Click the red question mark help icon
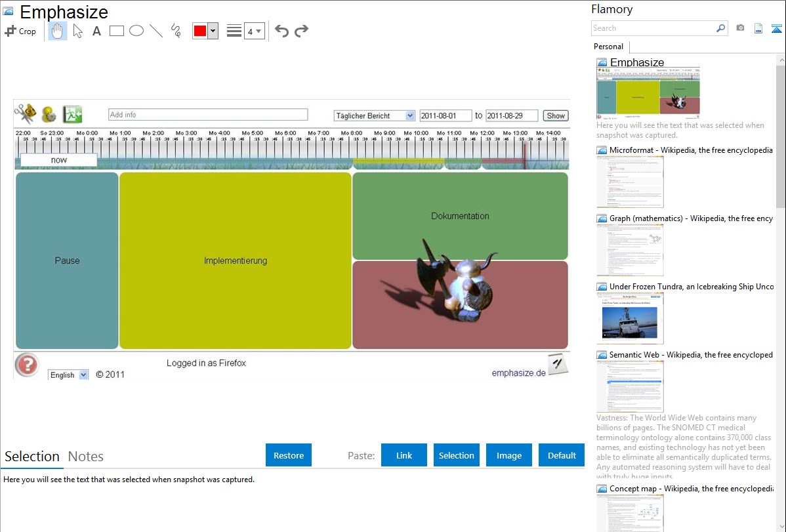The height and width of the screenshot is (532, 786). click(26, 365)
